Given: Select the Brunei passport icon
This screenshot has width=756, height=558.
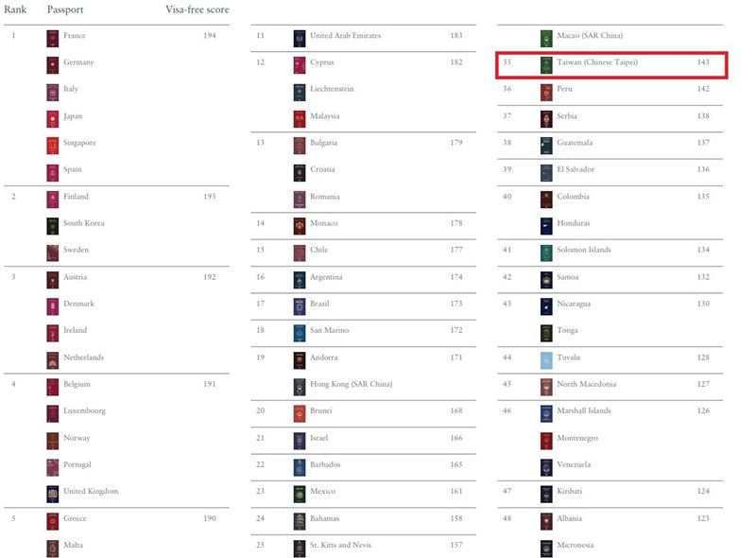Looking at the screenshot, I should click(300, 413).
